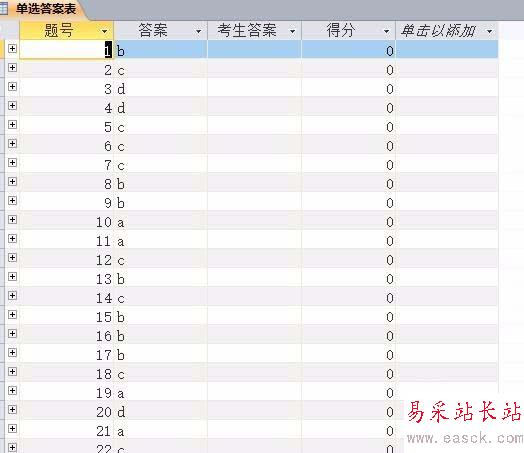The width and height of the screenshot is (524, 453).
Task: Select answer cell 'd' in row 4
Action: tap(161, 107)
